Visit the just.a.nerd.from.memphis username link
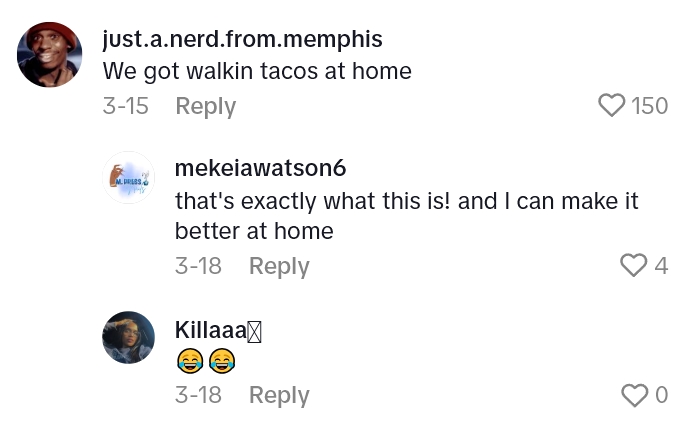678x429 pixels. point(242,40)
